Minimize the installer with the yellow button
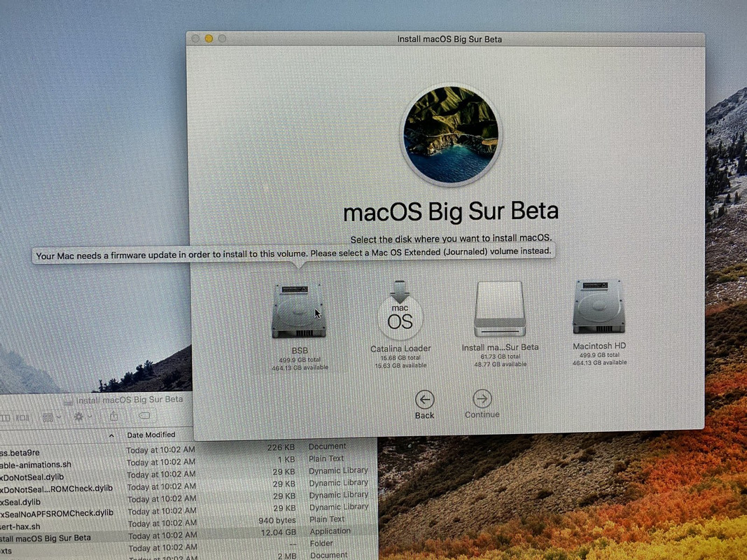The image size is (747, 560). click(x=209, y=38)
